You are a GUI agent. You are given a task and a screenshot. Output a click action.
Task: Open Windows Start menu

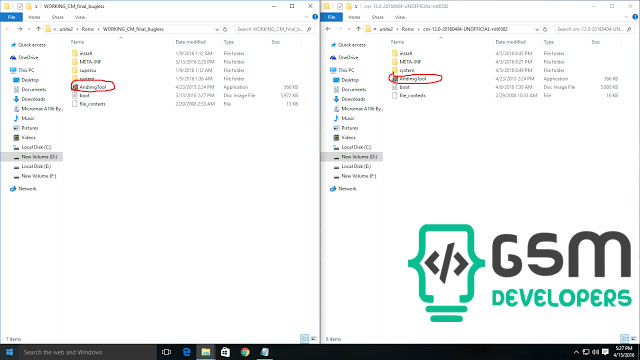tap(9, 352)
